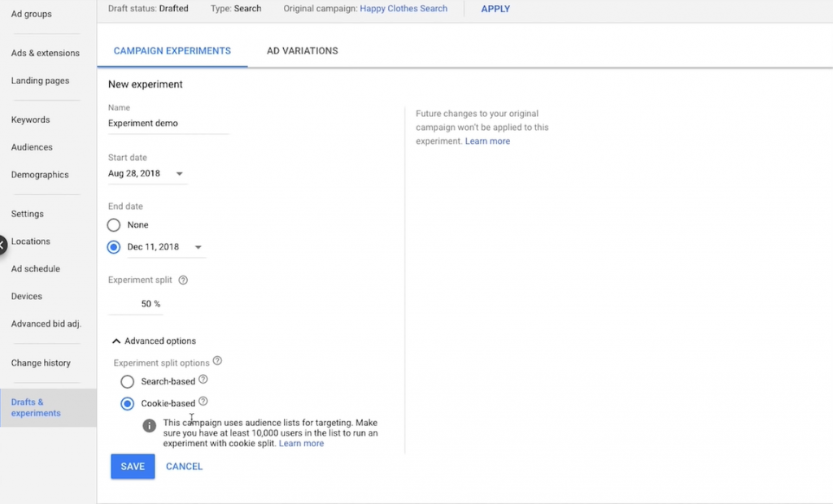Click the APPLY button
833x504 pixels.
[x=495, y=9]
